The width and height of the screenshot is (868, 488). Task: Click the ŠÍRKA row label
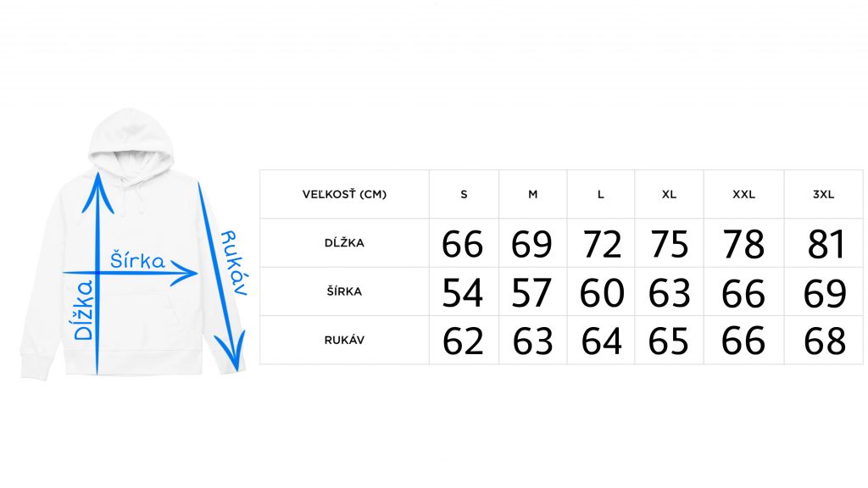[344, 291]
